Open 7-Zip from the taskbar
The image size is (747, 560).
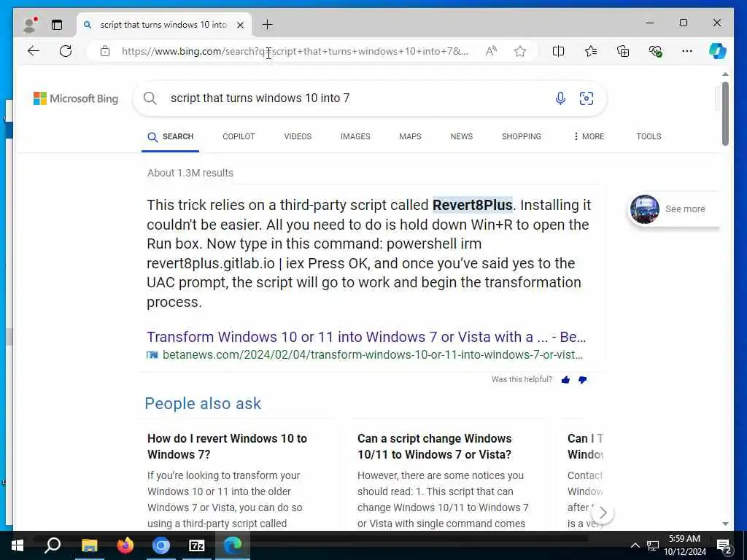pyautogui.click(x=196, y=545)
